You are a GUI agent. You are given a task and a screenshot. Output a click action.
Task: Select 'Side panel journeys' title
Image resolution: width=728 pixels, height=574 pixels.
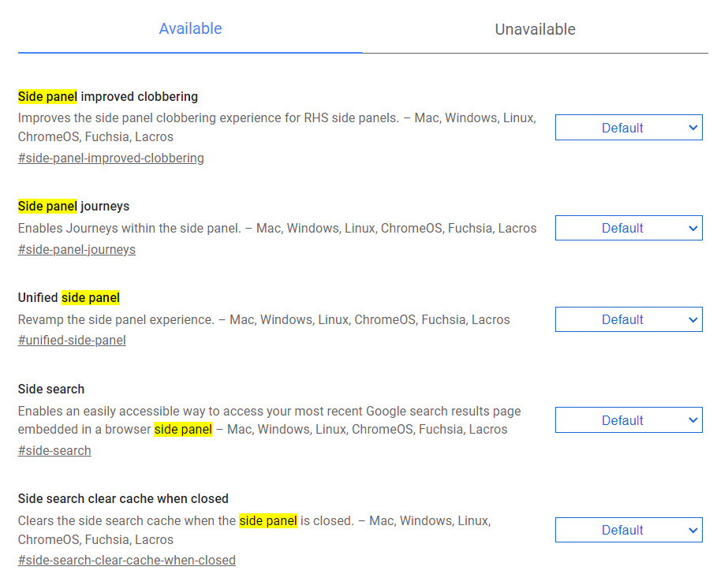point(73,206)
